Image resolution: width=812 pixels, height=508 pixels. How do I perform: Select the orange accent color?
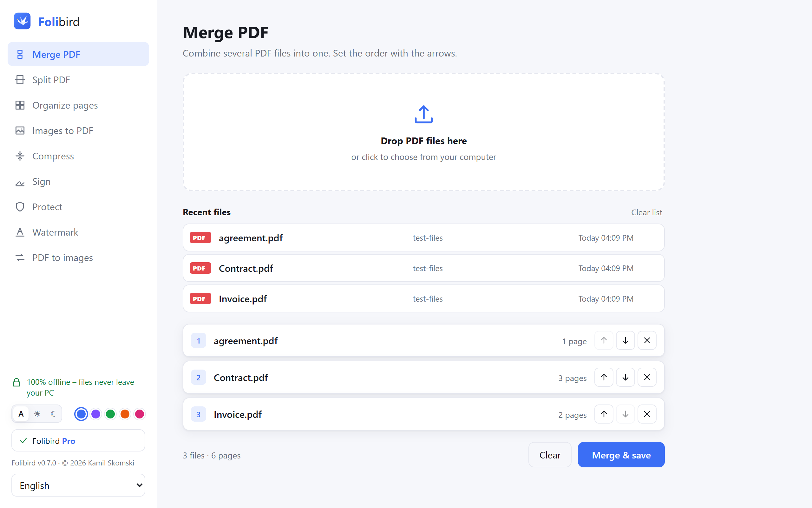[125, 414]
